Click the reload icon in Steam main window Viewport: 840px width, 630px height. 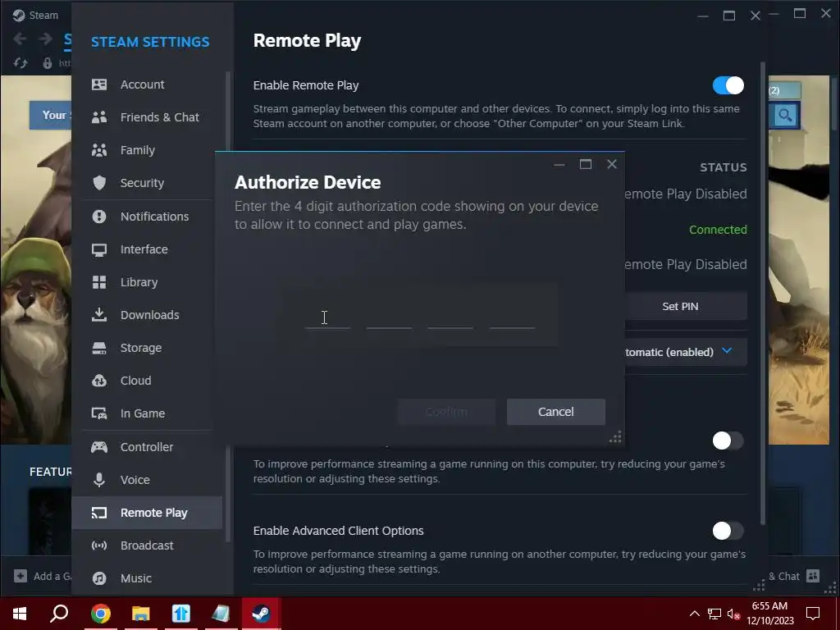tap(21, 63)
